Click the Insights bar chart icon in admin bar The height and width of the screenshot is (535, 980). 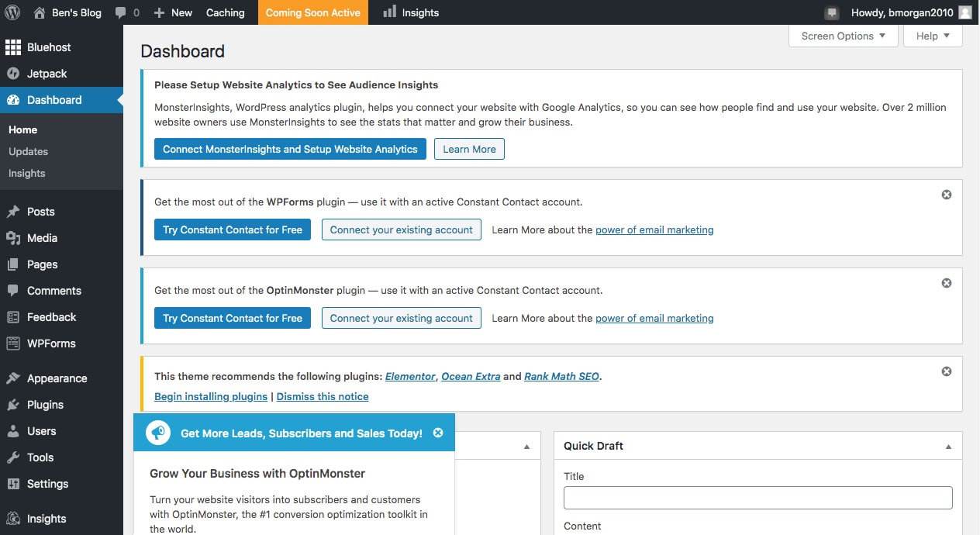[x=389, y=12]
